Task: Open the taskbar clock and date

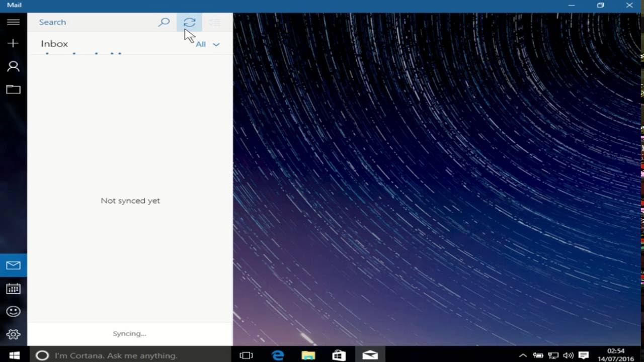Action: pyautogui.click(x=615, y=355)
